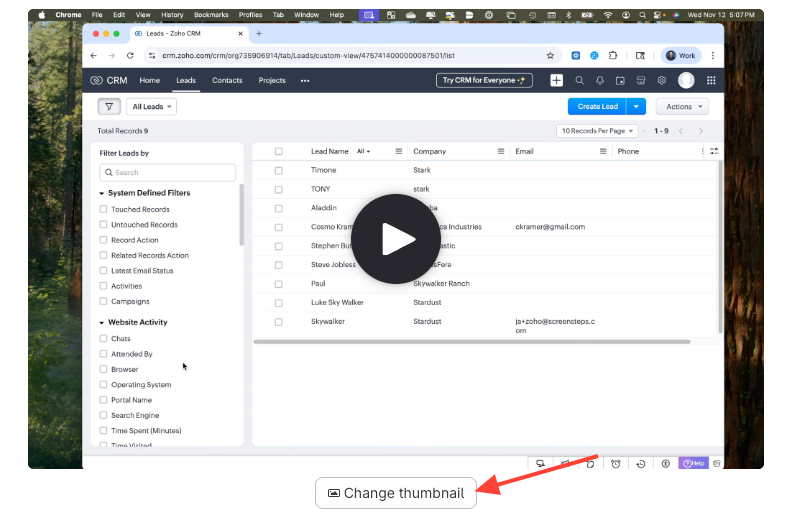Click the CRM search magnifier icon

[579, 81]
